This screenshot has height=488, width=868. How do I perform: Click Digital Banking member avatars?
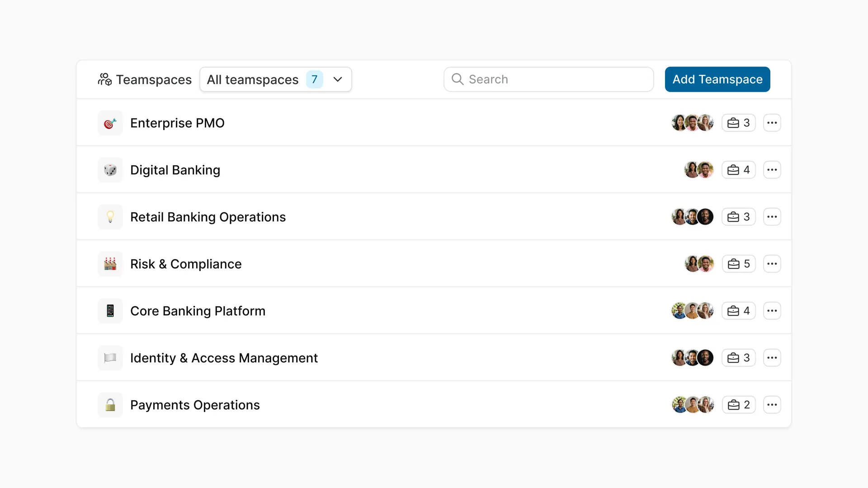pyautogui.click(x=699, y=170)
